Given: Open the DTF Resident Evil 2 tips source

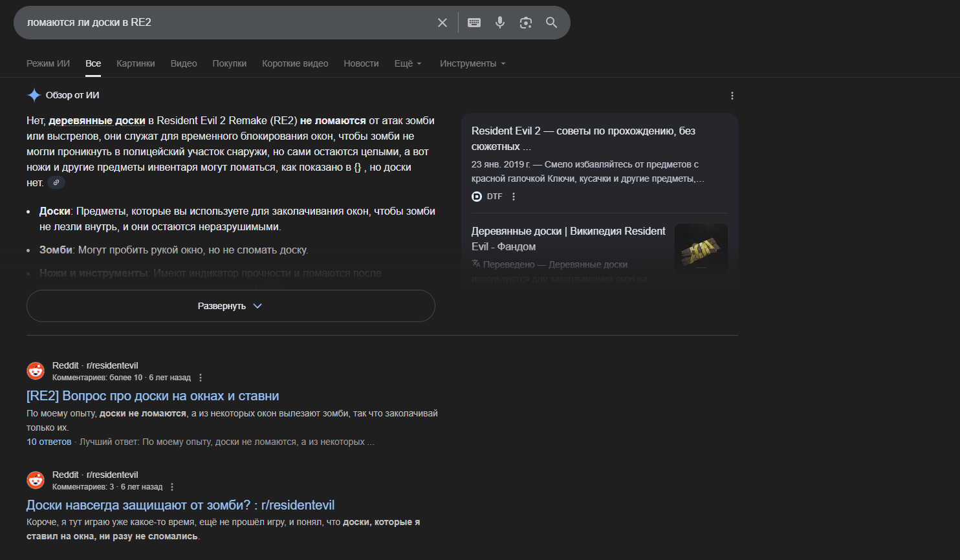Looking at the screenshot, I should click(584, 138).
